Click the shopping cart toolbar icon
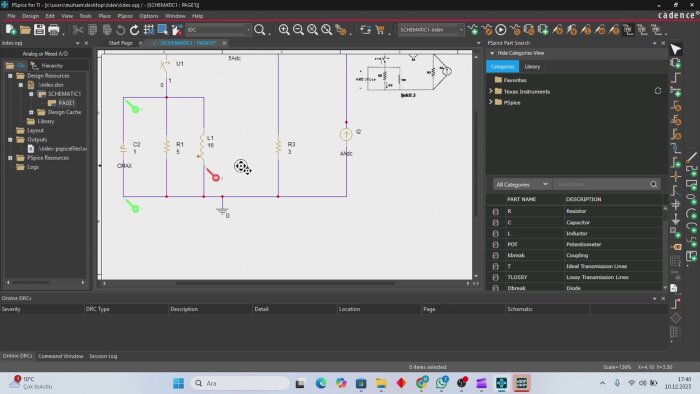The width and height of the screenshot is (700, 394). pyautogui.click(x=380, y=30)
